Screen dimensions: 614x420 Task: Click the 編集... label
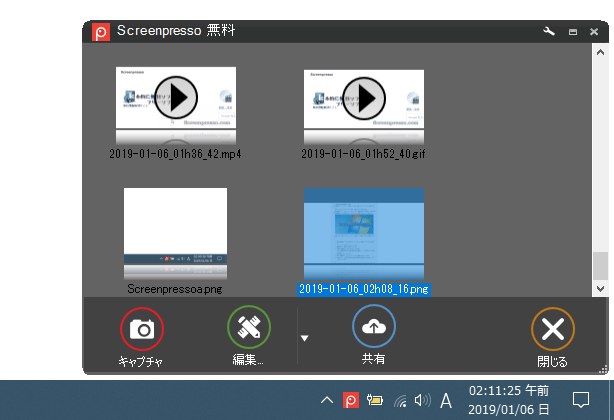pyautogui.click(x=248, y=359)
